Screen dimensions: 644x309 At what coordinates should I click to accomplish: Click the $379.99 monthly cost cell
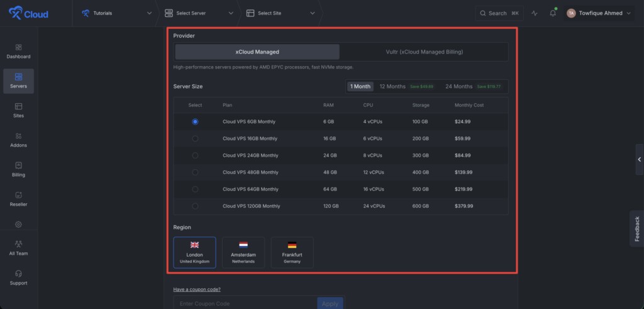tap(464, 206)
